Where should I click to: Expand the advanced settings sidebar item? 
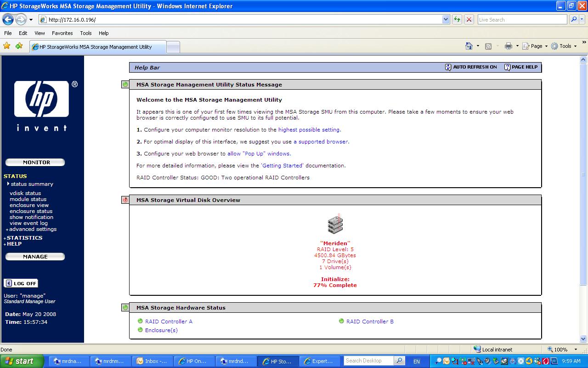[x=33, y=229]
